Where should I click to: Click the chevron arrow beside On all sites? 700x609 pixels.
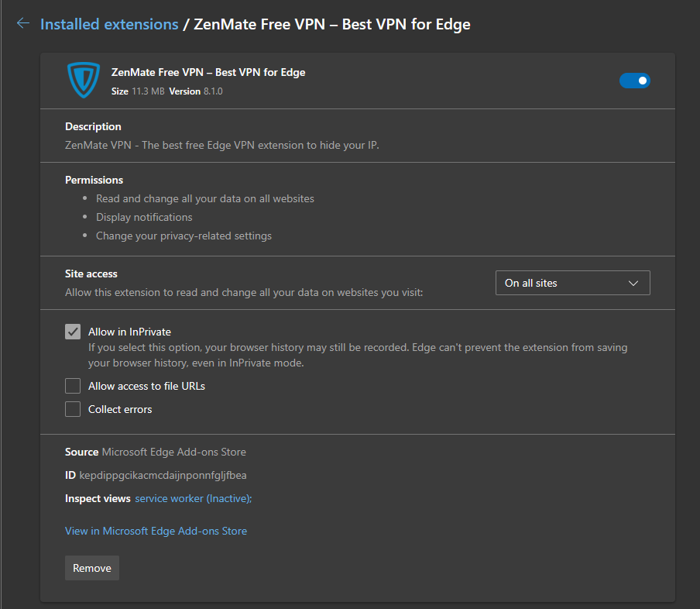coord(633,284)
